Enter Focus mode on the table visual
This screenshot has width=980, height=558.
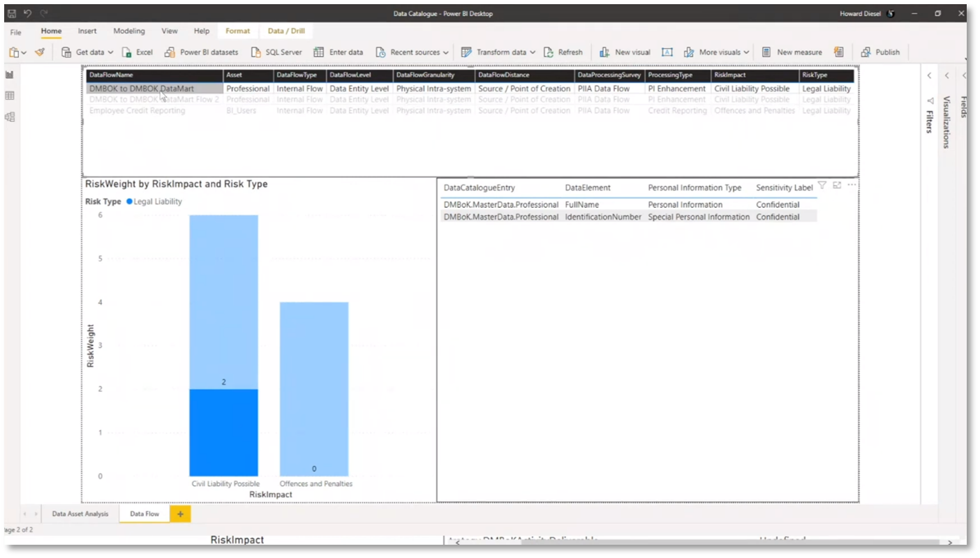click(x=837, y=186)
